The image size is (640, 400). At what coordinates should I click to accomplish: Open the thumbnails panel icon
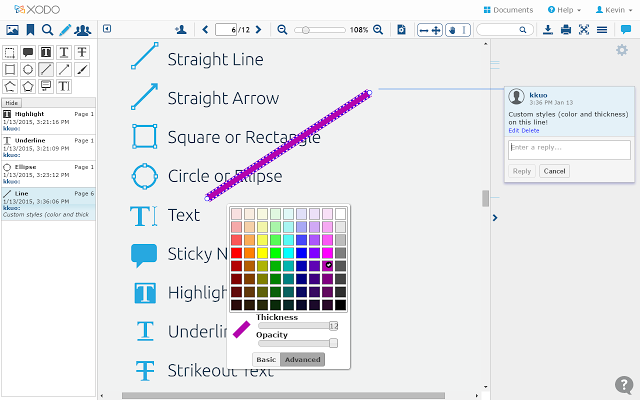click(12, 30)
